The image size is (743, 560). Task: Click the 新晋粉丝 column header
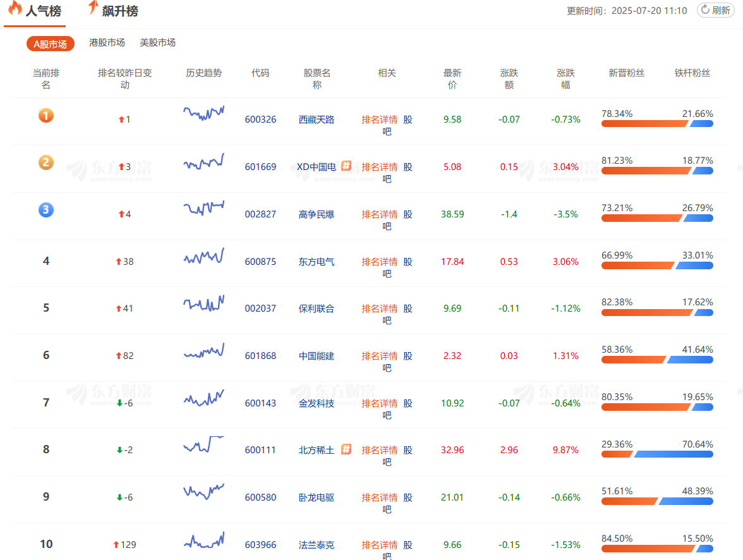627,73
